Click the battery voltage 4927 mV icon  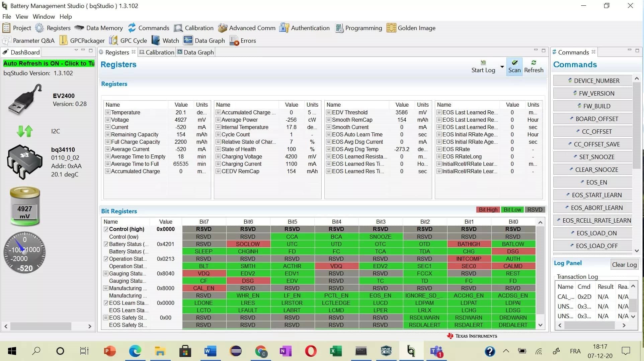[25, 206]
